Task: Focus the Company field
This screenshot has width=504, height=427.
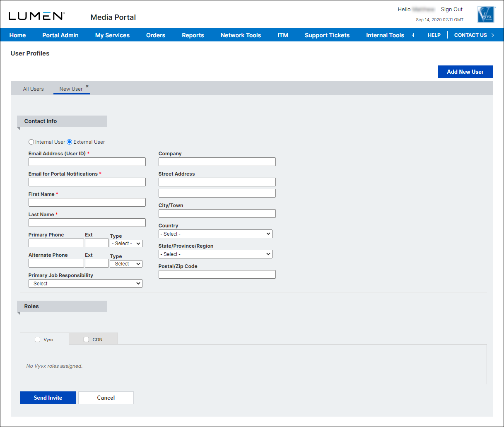Action: 217,162
